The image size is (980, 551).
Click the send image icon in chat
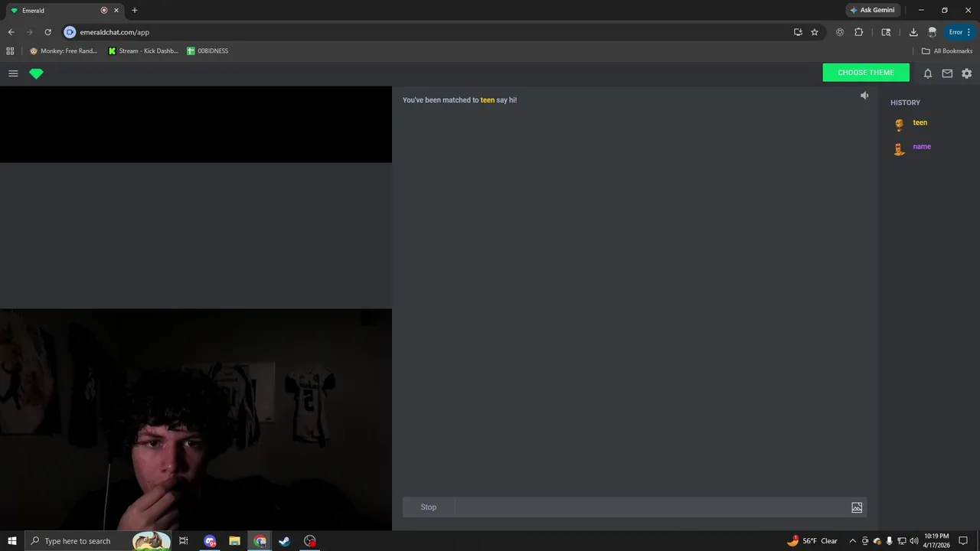(x=857, y=507)
